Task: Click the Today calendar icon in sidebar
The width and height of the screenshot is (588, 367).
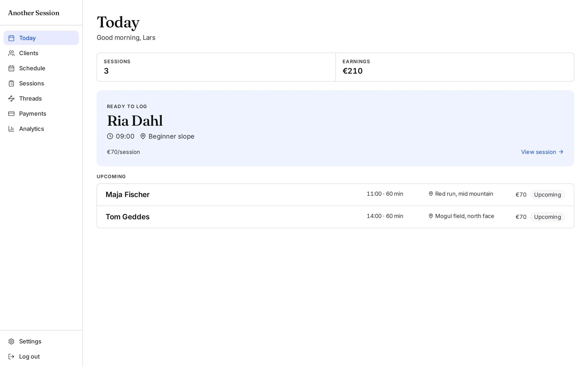Action: click(11, 38)
